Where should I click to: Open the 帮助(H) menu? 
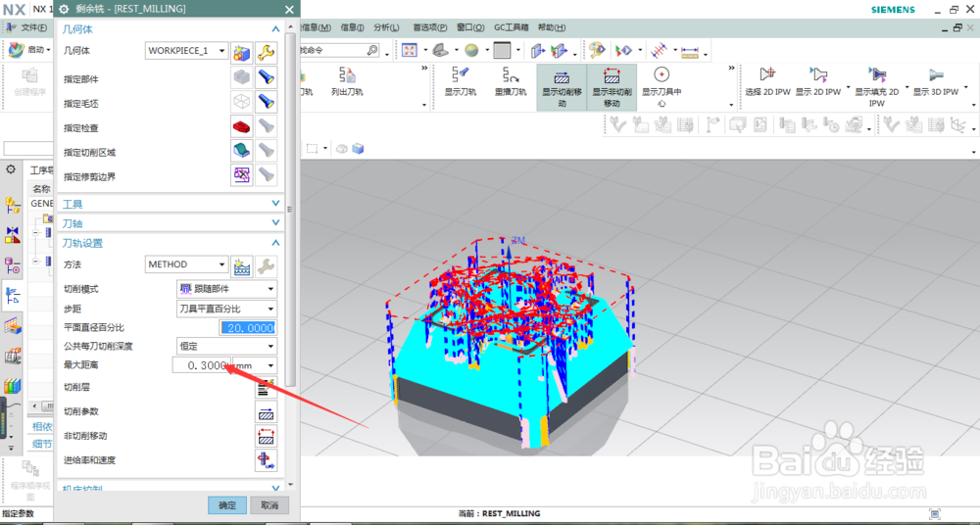click(x=552, y=27)
